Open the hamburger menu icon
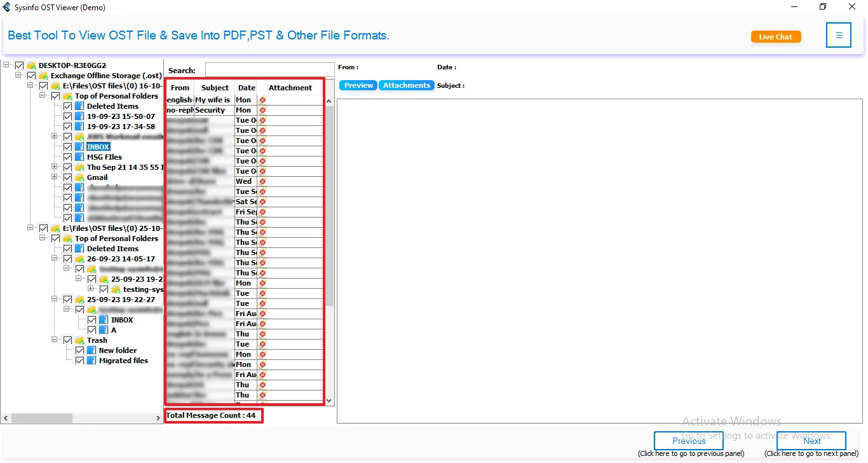This screenshot has width=868, height=463. coord(839,36)
